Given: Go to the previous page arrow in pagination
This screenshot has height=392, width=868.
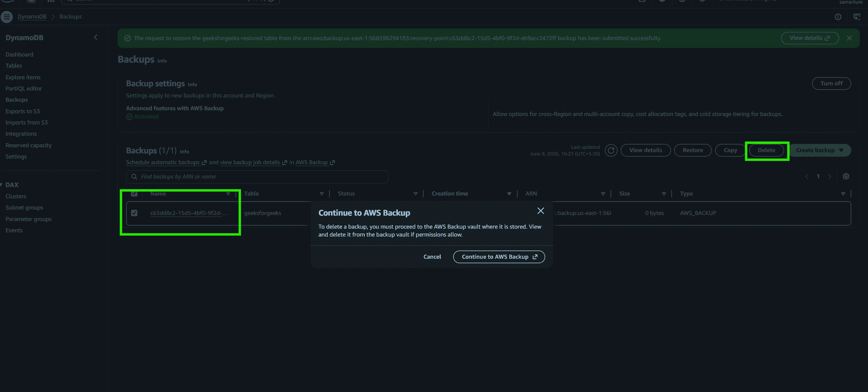Looking at the screenshot, I should (x=807, y=176).
